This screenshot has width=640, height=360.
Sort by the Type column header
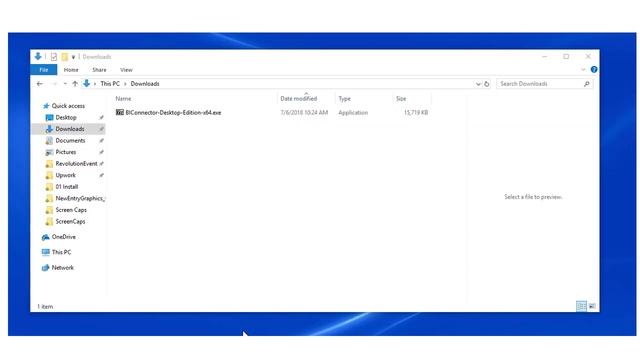[x=344, y=99]
